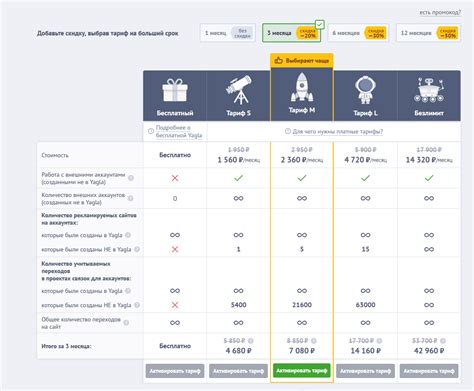The image size is (474, 391).
Task: Click the rover icon for Безлимит
Action: tap(429, 90)
